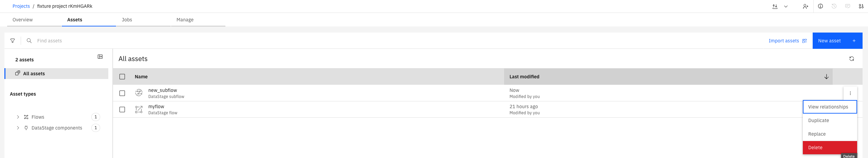Refresh the All assets list

point(851,59)
